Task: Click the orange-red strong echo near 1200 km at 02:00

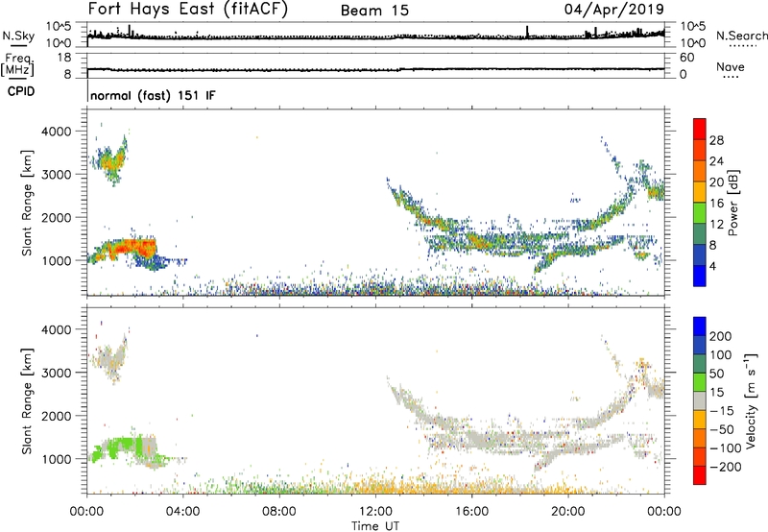Action: click(x=134, y=249)
